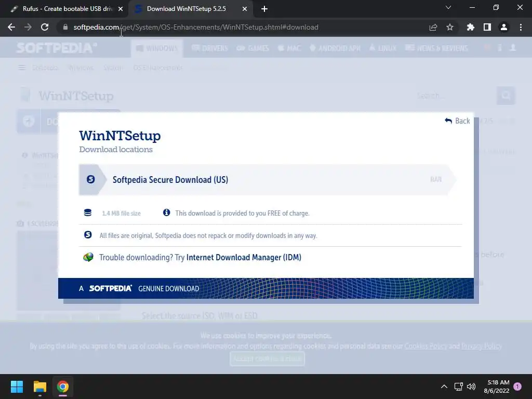Click the Softpedia Genuine Download banner
Screen dimensions: 532x399
(x=265, y=288)
